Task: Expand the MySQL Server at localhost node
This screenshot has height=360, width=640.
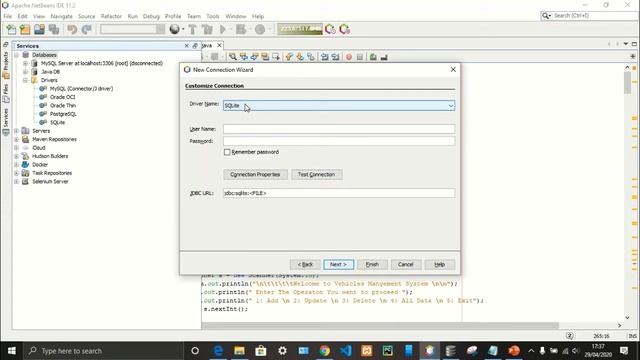Action: (25, 63)
